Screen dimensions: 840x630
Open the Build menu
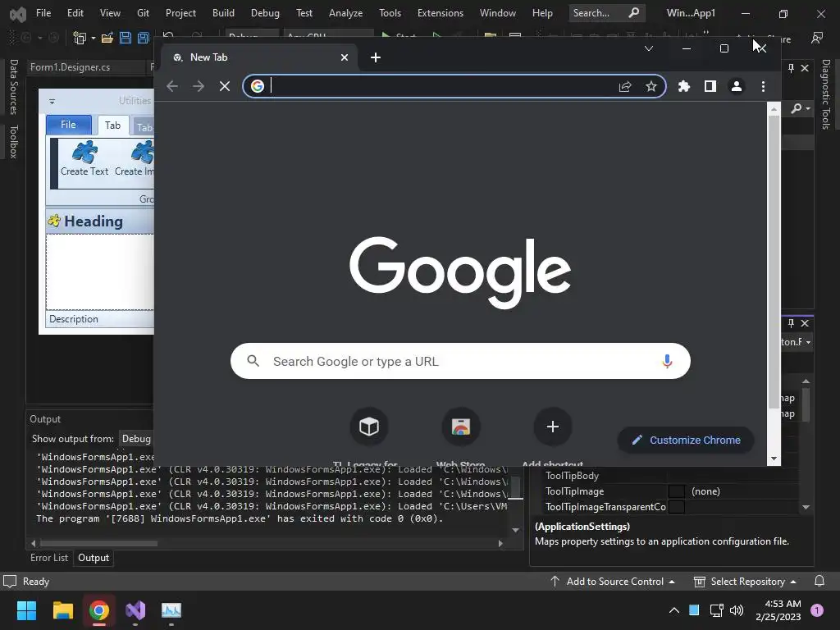click(223, 13)
